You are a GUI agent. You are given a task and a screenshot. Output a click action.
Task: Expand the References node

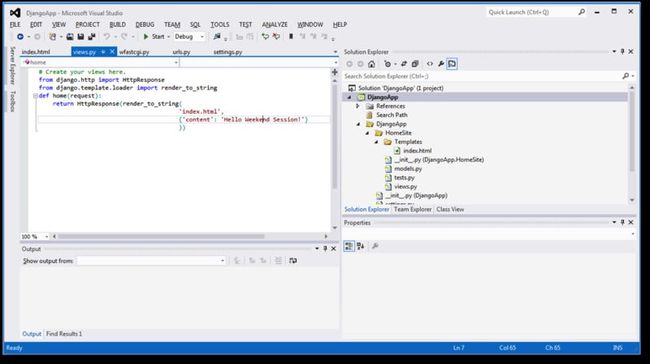point(358,106)
